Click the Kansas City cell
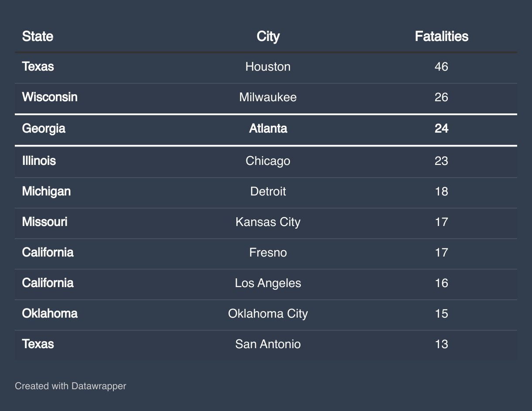This screenshot has height=411, width=532. 268,222
